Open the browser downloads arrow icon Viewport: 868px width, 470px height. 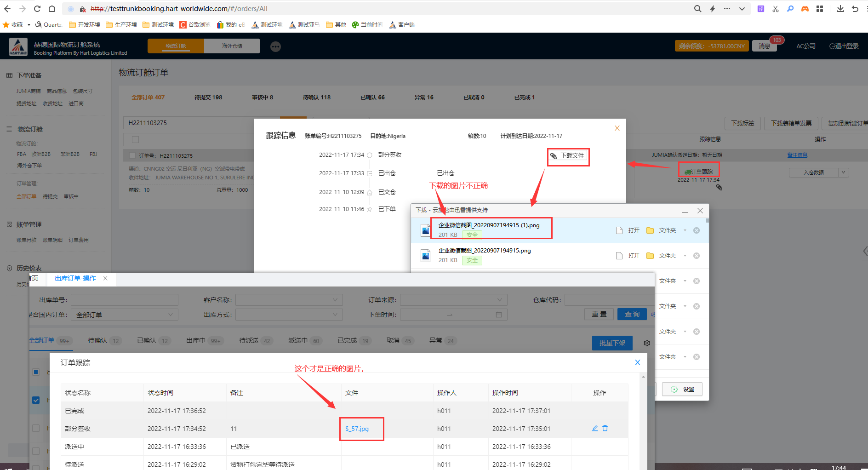pos(840,9)
